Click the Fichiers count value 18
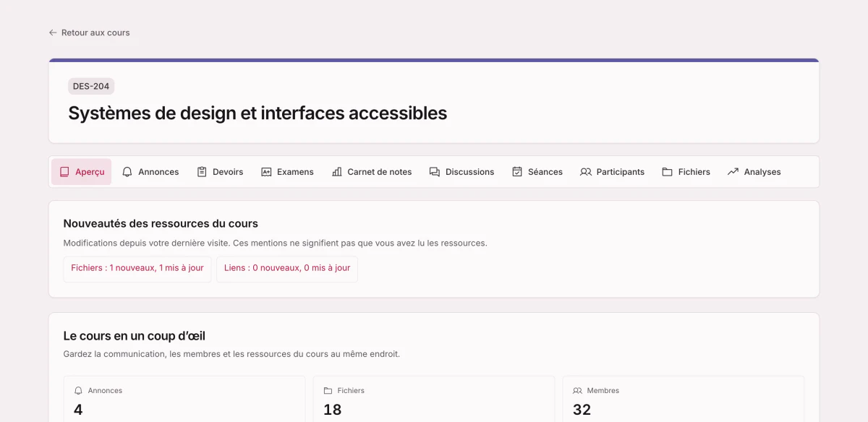 pyautogui.click(x=332, y=410)
